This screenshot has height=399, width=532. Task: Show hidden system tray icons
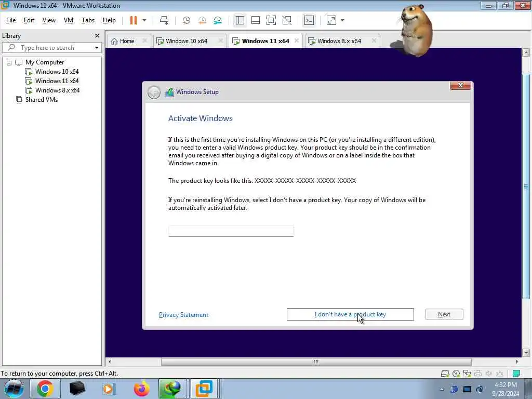(442, 389)
